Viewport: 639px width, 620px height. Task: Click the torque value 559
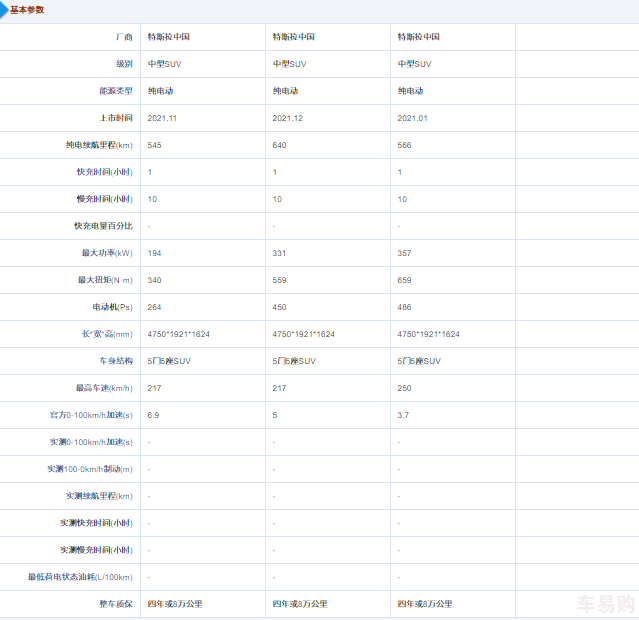click(280, 280)
